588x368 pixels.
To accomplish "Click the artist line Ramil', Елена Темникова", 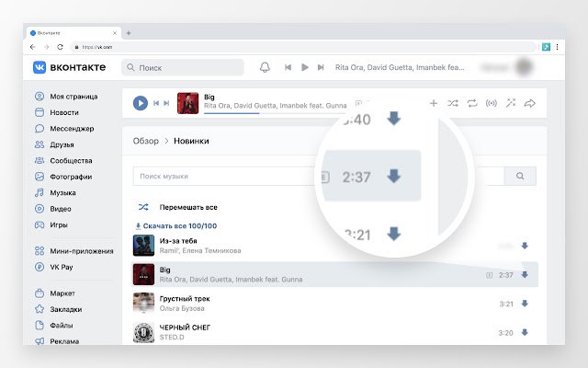I will [200, 250].
